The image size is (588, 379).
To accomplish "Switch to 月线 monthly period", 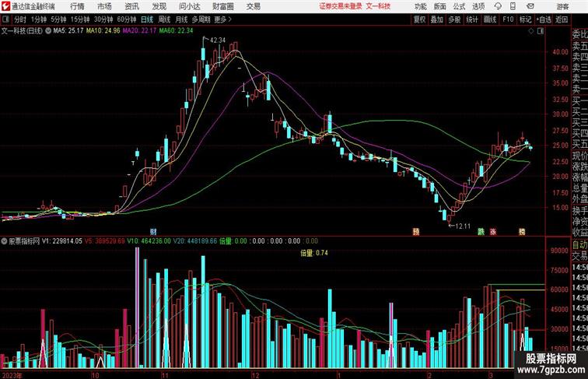I will 181,19.
